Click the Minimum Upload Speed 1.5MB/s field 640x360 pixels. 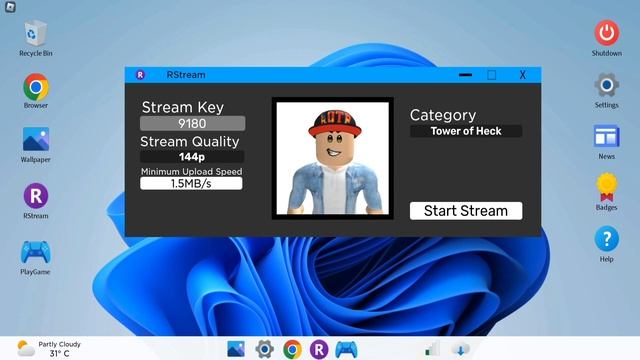coord(191,184)
